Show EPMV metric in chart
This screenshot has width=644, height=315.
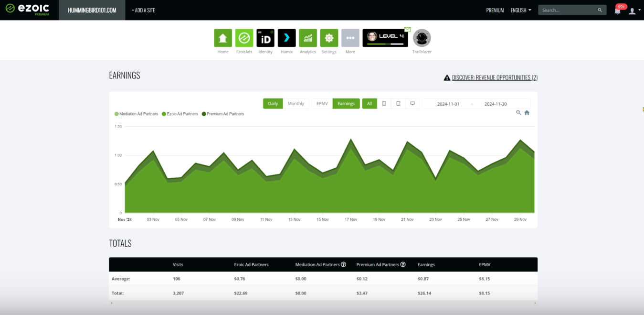coord(322,103)
